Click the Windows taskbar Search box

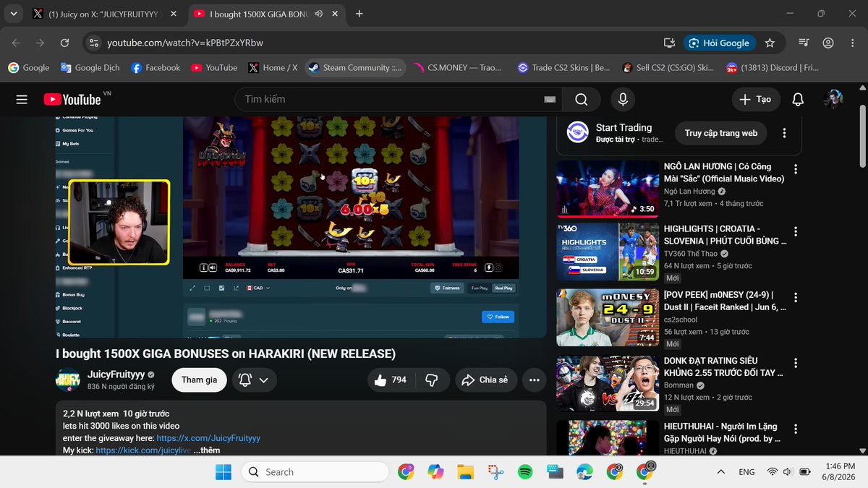[314, 472]
